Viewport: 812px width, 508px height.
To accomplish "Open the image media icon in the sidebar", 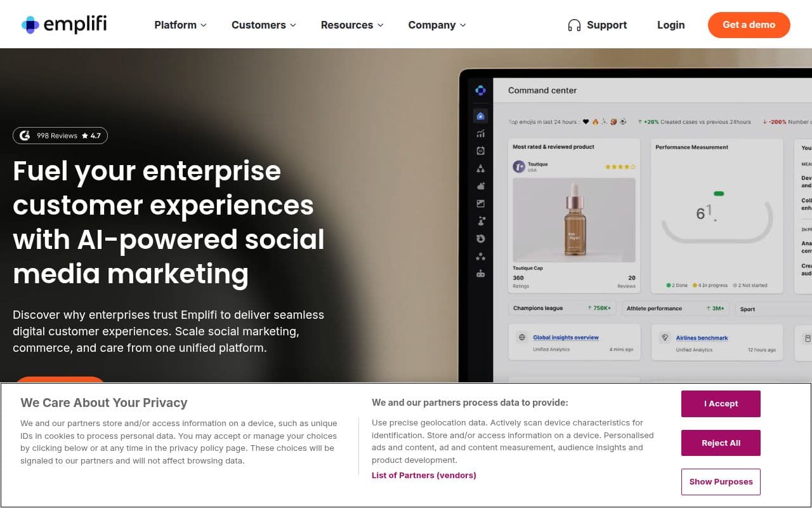I will coord(480,203).
